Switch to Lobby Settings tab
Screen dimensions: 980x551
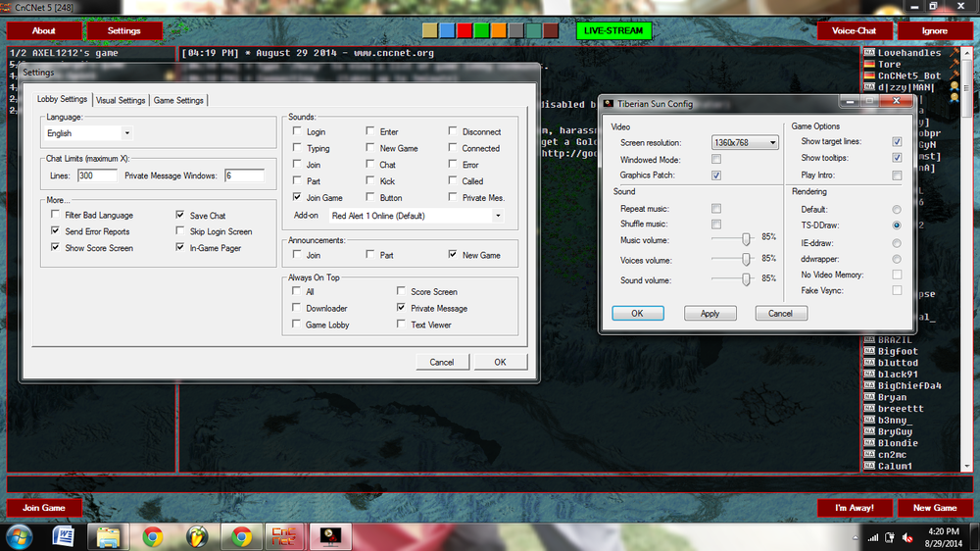(x=62, y=99)
